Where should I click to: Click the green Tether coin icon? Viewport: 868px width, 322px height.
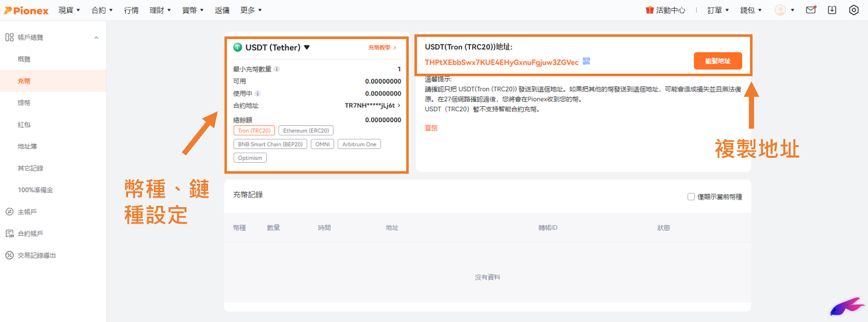pos(238,47)
